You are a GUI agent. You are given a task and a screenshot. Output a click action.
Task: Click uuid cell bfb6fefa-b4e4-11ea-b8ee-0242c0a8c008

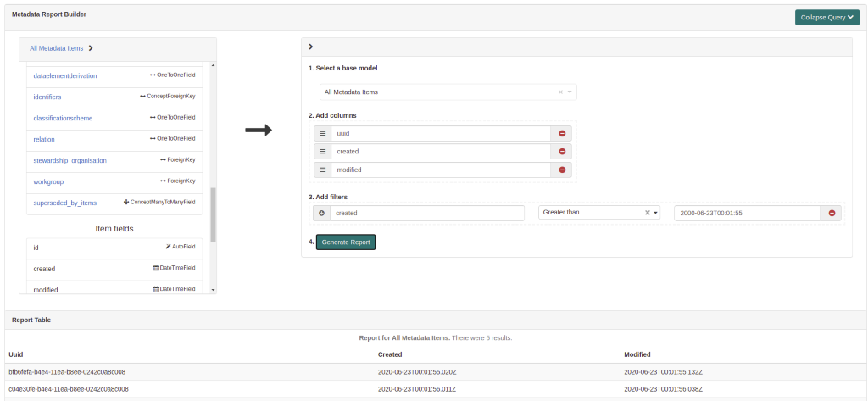tap(69, 372)
